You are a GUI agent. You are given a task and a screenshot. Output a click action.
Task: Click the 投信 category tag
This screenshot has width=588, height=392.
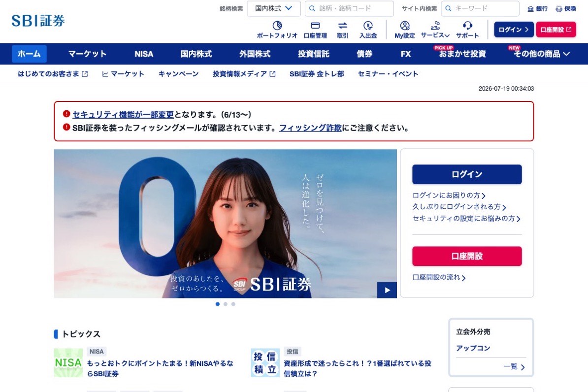[293, 352]
